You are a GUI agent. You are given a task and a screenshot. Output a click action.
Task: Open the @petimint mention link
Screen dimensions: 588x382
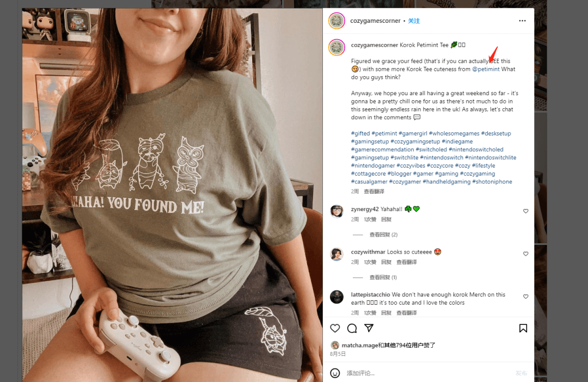(x=486, y=69)
